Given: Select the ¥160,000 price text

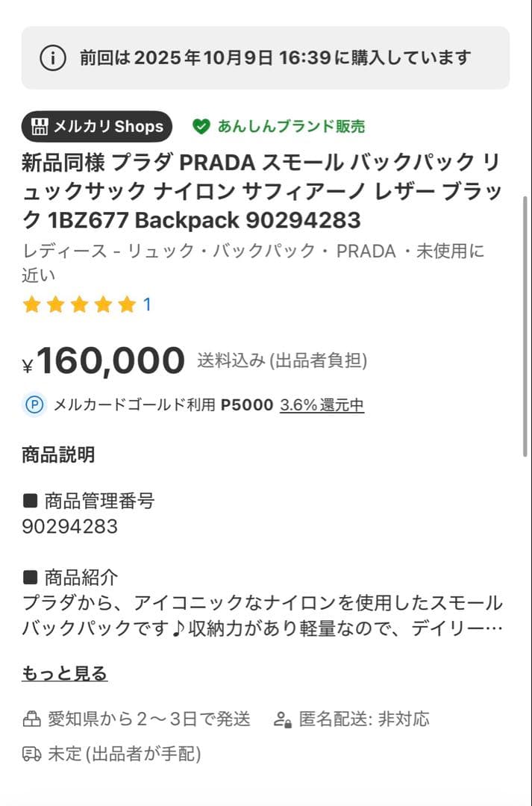Looking at the screenshot, I should coord(104,360).
